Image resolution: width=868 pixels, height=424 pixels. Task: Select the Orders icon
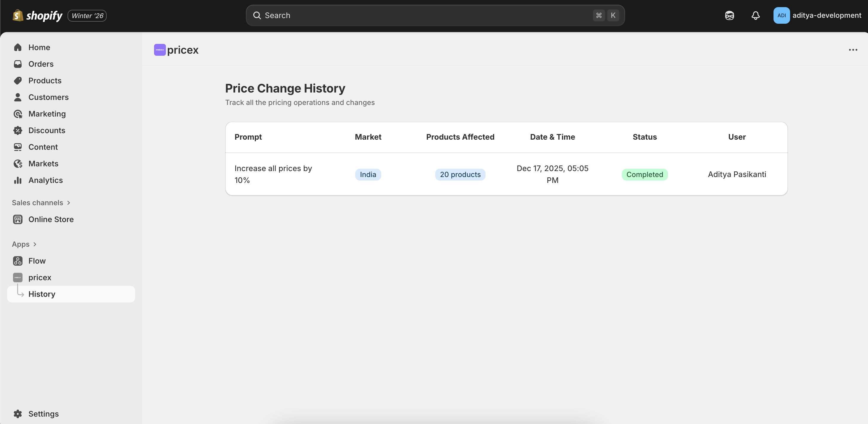pos(18,64)
